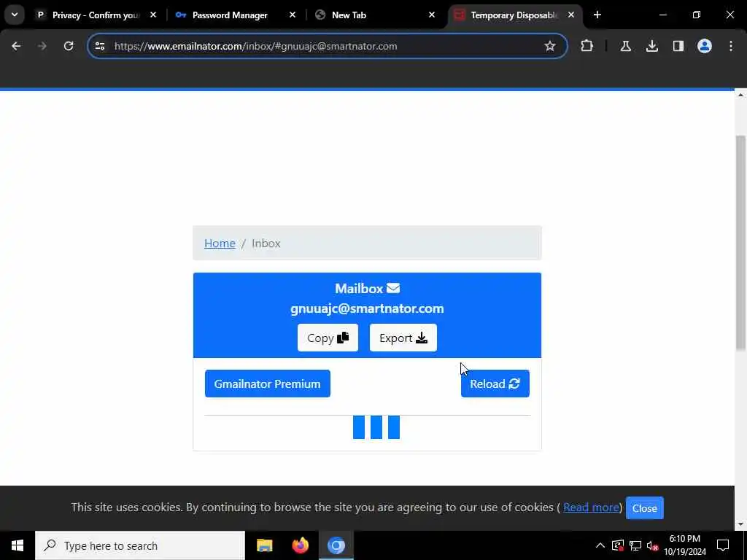This screenshot has height=560, width=747.
Task: Switch to the Password Manager tab
Action: 230,15
